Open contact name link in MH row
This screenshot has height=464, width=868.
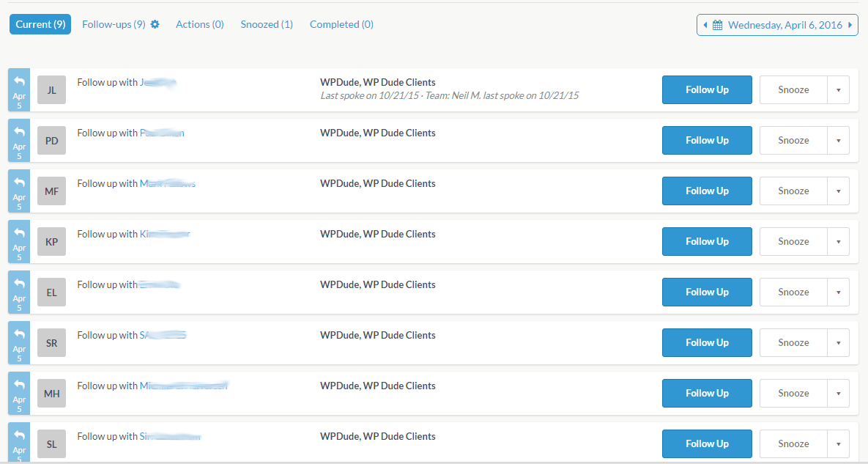pyautogui.click(x=183, y=386)
